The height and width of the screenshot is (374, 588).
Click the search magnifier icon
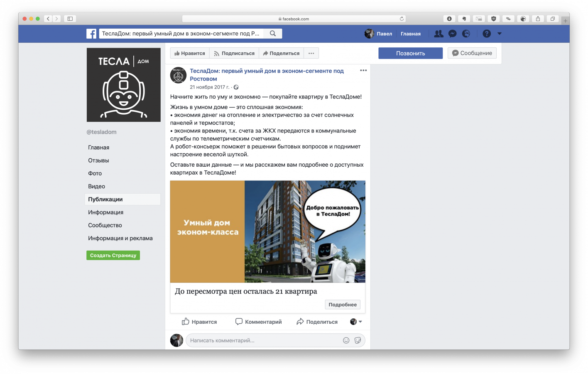tap(273, 33)
